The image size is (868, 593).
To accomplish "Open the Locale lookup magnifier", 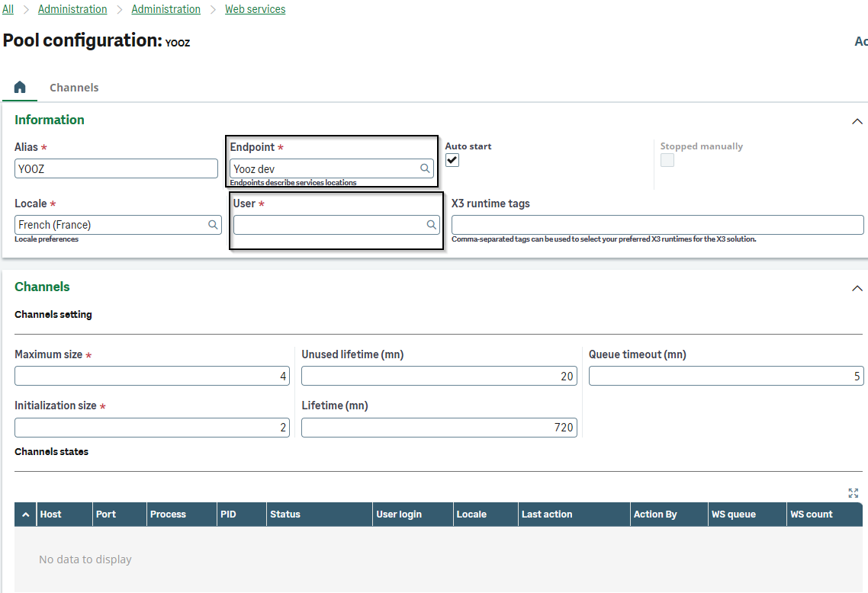I will pyautogui.click(x=213, y=225).
